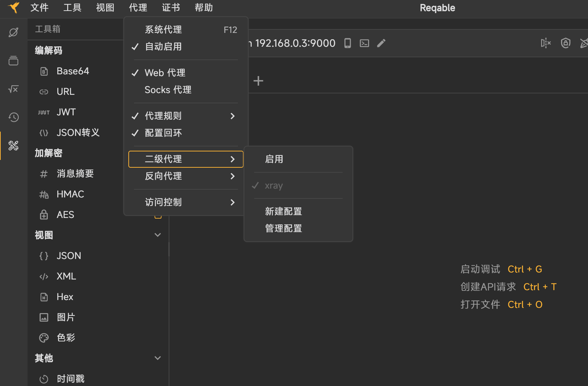588x386 pixels.
Task: Open the history panel in the sidebar
Action: pyautogui.click(x=13, y=117)
